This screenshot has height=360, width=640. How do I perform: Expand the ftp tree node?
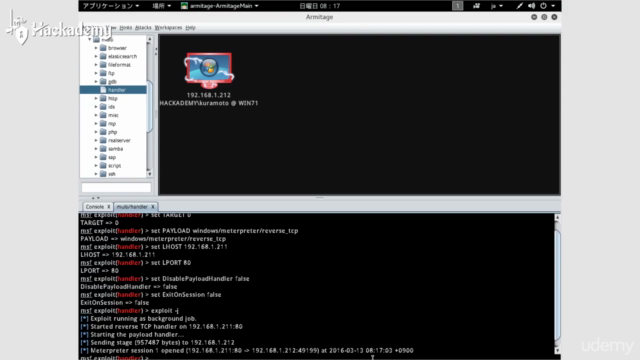pos(96,73)
